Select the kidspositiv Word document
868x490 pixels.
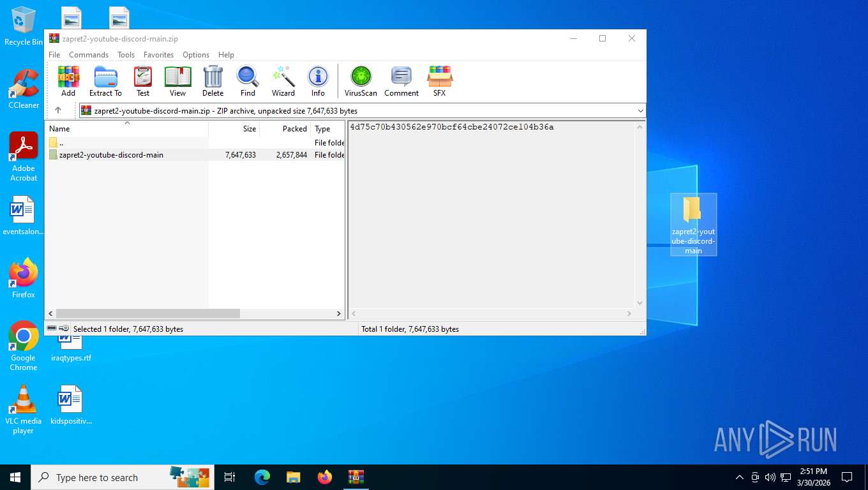click(x=71, y=405)
